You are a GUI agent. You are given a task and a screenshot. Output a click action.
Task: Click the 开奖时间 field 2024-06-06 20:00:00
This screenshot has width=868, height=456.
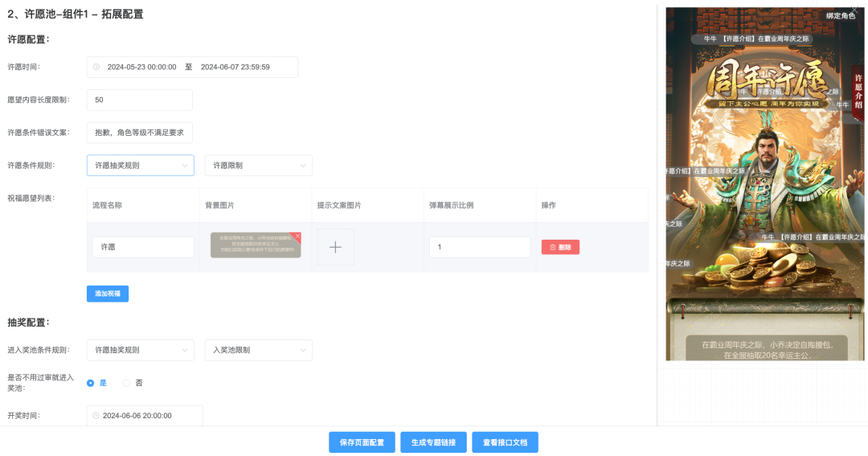point(145,416)
